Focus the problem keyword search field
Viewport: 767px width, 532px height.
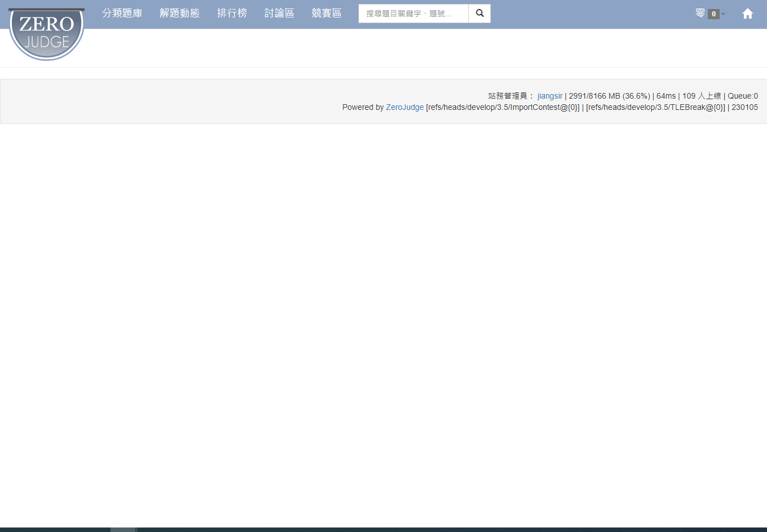tap(413, 14)
